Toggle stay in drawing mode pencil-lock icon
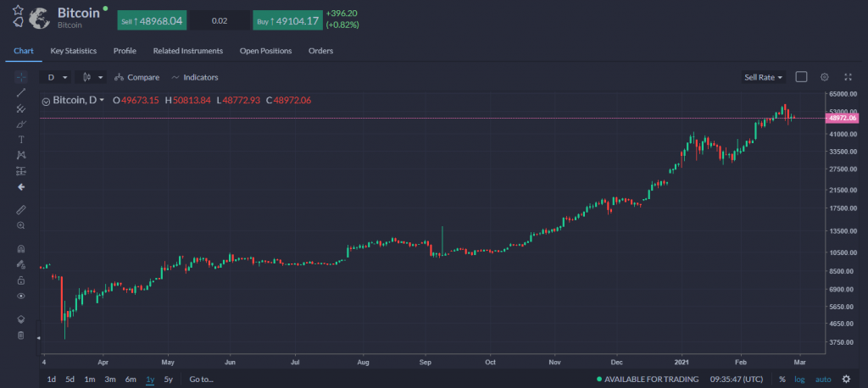 pyautogui.click(x=21, y=264)
